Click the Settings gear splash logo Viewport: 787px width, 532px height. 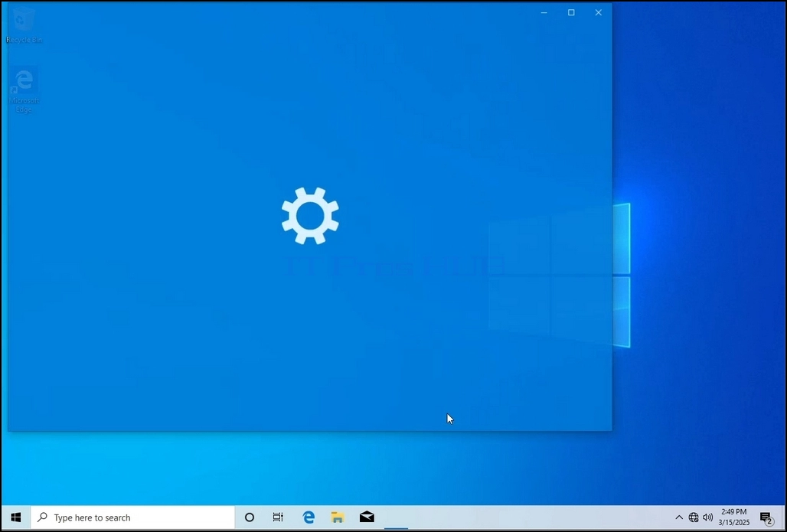tap(310, 216)
